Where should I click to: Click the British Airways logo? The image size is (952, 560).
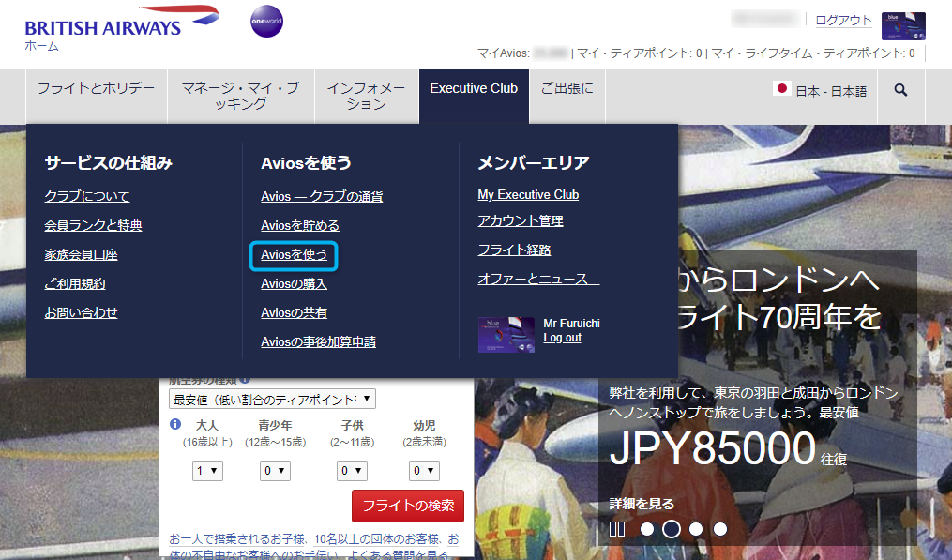point(122,21)
